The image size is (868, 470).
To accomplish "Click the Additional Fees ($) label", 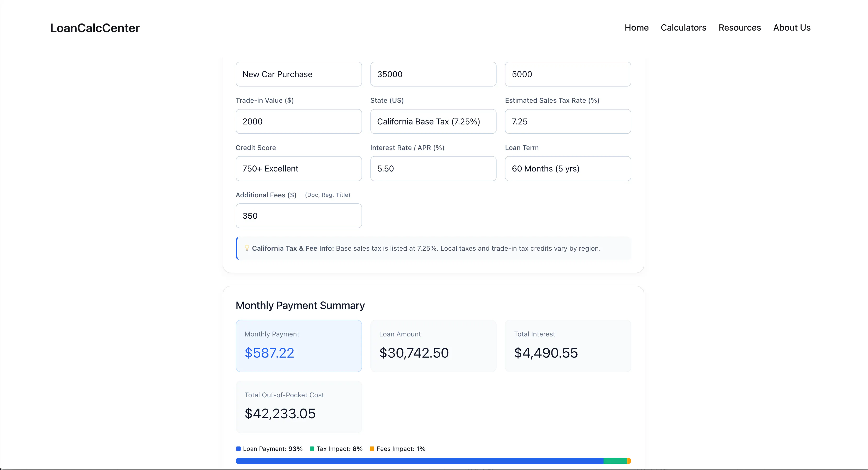I will (266, 195).
